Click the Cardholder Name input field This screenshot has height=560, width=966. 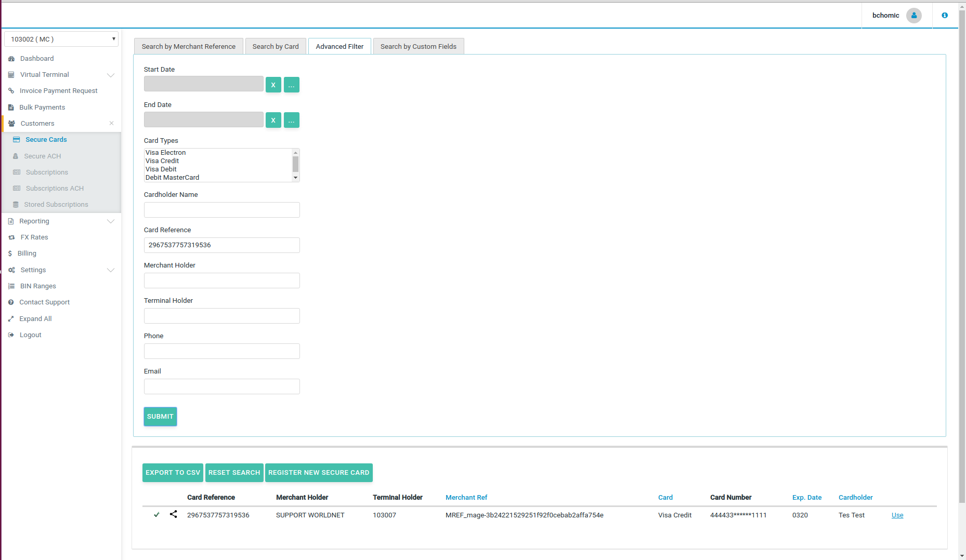pyautogui.click(x=221, y=210)
